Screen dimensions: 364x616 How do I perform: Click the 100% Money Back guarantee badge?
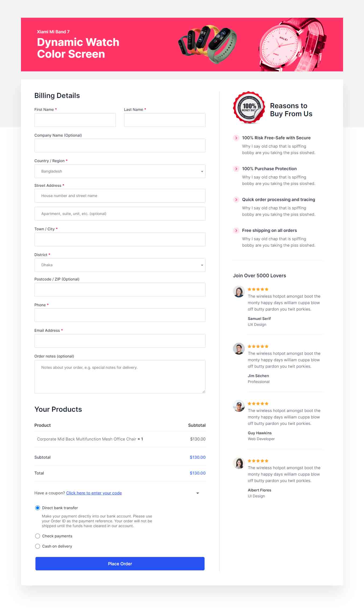249,108
